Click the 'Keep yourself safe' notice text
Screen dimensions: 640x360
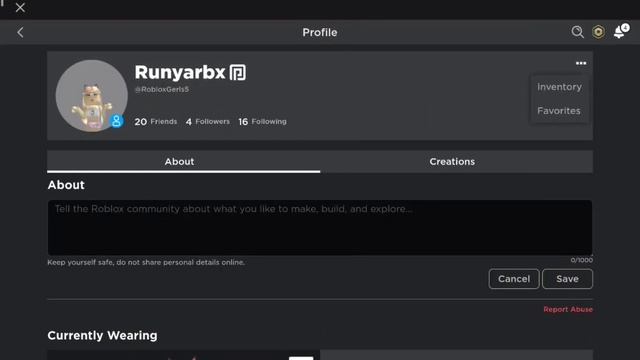point(146,262)
